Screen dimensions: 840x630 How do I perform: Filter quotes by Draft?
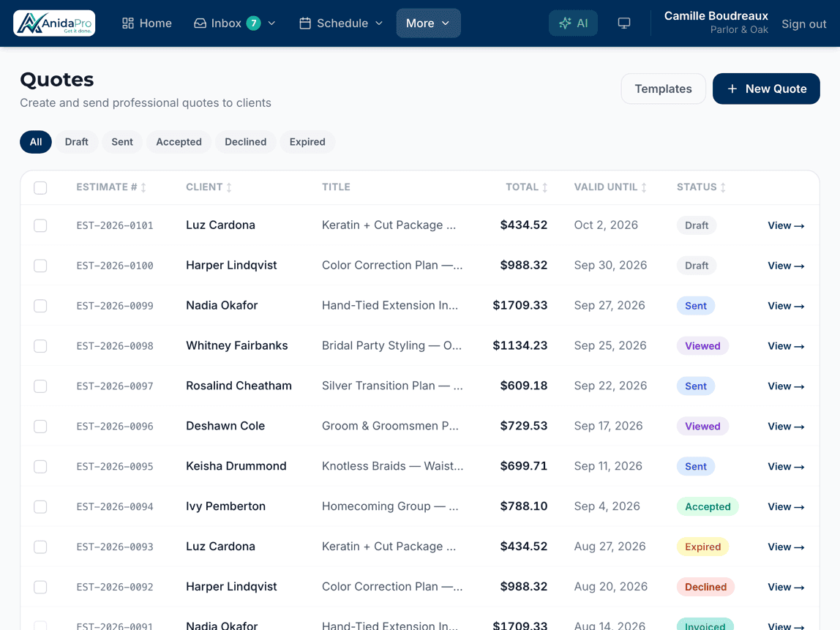(77, 142)
